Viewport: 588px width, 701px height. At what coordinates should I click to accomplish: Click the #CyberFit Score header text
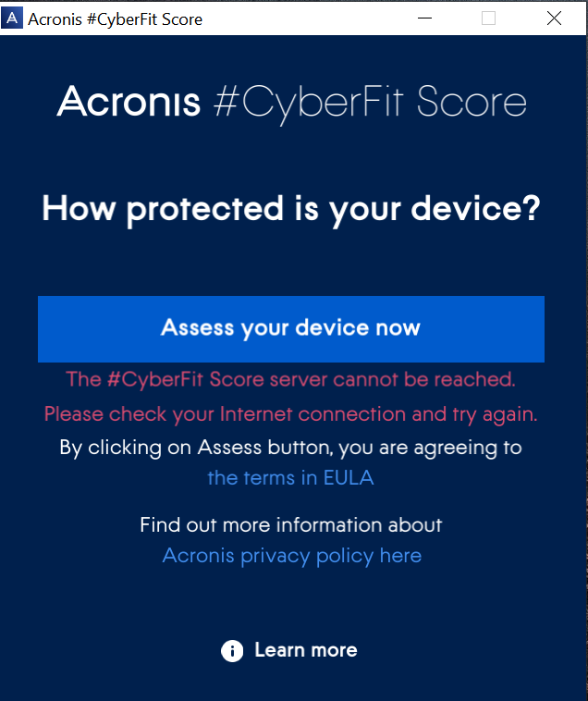[370, 103]
